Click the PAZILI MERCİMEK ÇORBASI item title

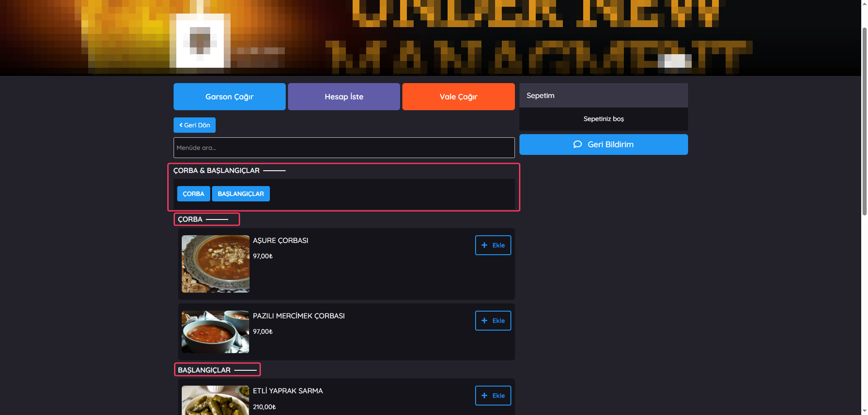tap(298, 316)
